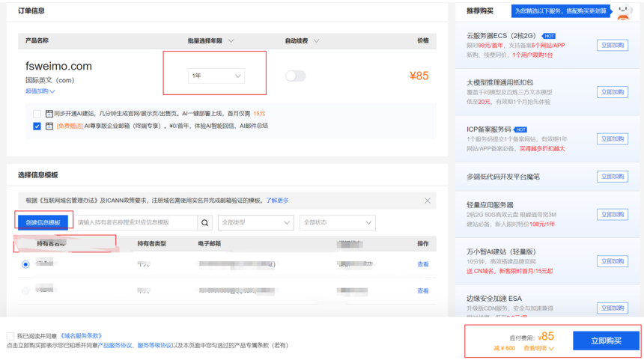The image size is (644, 360).
Task: Open the 了解更多 link
Action: 277,201
